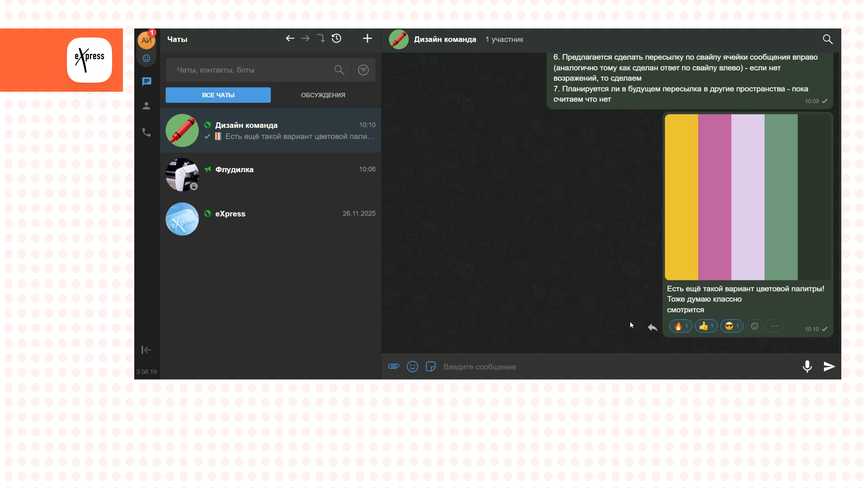The image size is (868, 488).
Task: Click the attach file paperclip icon
Action: [x=393, y=366]
